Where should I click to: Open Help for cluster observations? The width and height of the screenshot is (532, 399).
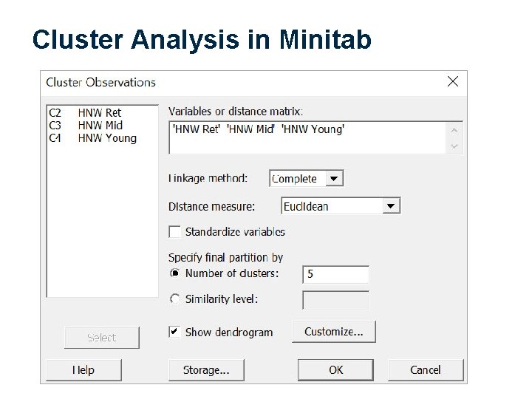(x=83, y=370)
